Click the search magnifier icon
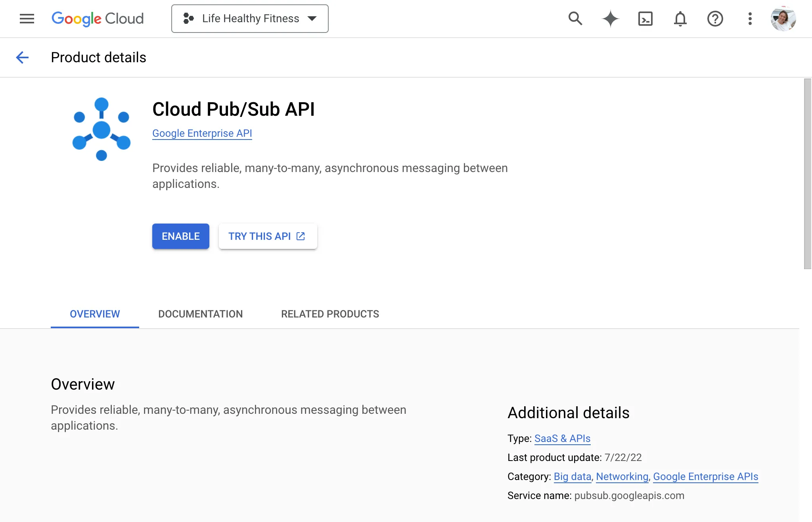Image resolution: width=812 pixels, height=522 pixels. (x=575, y=19)
